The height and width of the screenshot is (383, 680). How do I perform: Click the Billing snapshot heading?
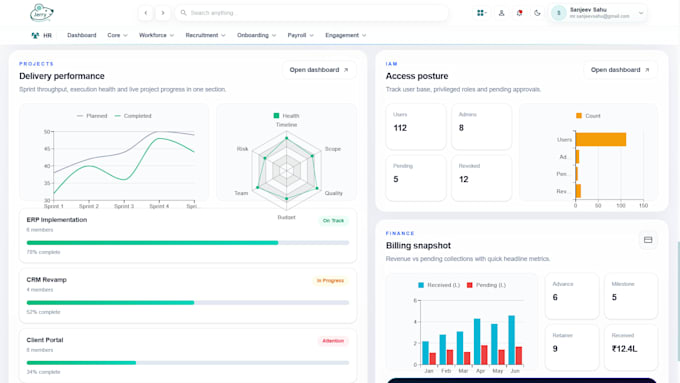(418, 246)
